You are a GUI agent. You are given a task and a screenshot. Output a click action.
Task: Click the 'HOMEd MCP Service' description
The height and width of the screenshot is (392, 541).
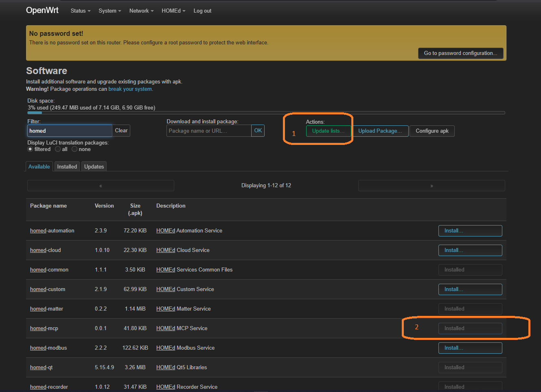182,328
